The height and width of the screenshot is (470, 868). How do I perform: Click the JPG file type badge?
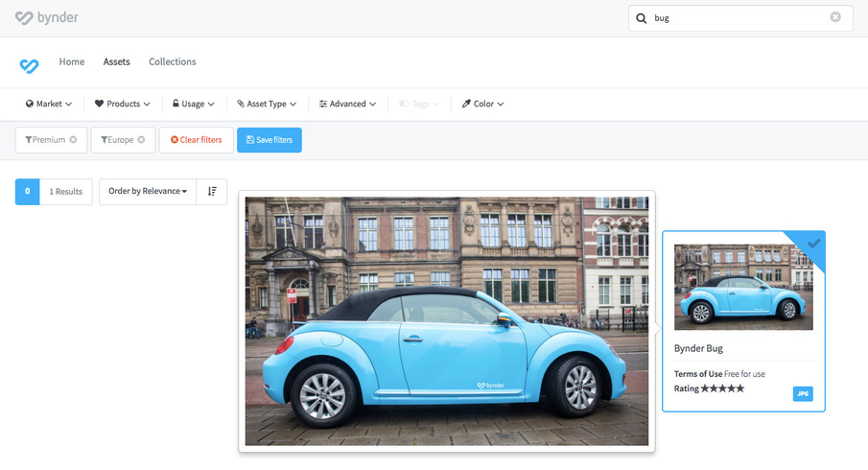click(x=803, y=393)
